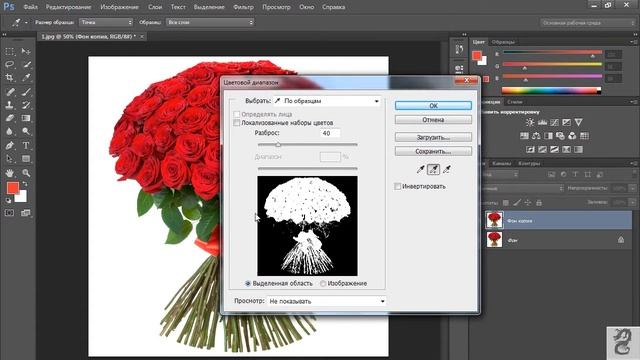The width and height of the screenshot is (640, 360).
Task: Select the Move tool
Action: pos(26,51)
